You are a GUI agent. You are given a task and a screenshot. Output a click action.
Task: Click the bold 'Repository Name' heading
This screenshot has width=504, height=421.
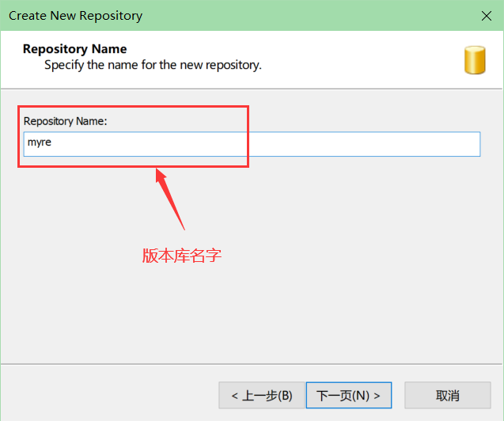point(74,49)
